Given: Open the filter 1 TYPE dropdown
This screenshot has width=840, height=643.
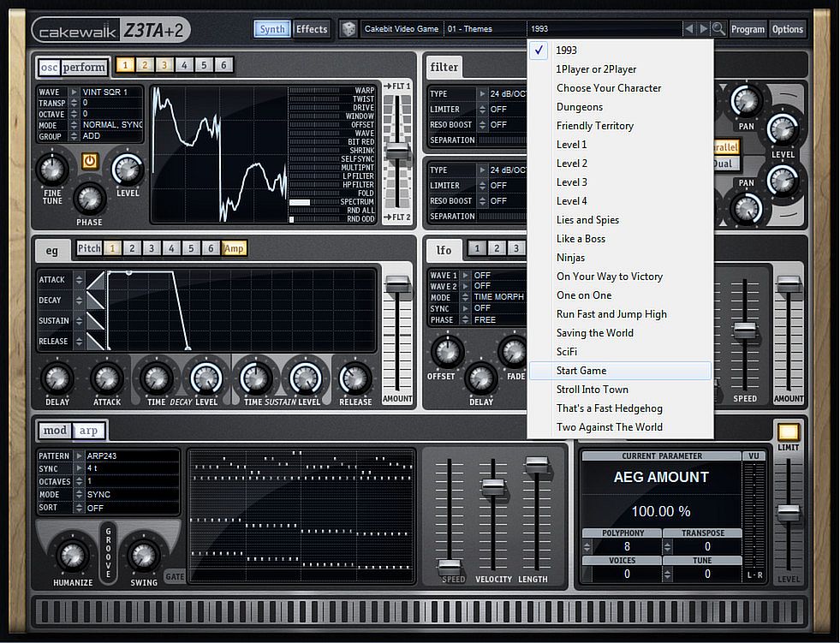Looking at the screenshot, I should (x=482, y=94).
